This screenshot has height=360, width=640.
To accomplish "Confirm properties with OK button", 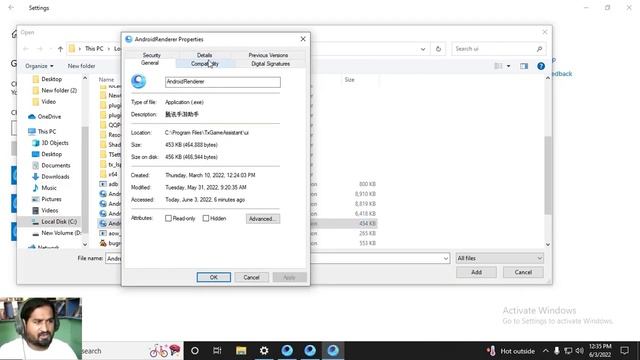I will coord(213,277).
